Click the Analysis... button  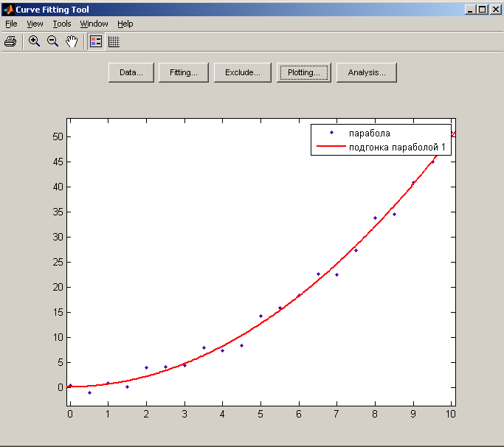point(367,72)
